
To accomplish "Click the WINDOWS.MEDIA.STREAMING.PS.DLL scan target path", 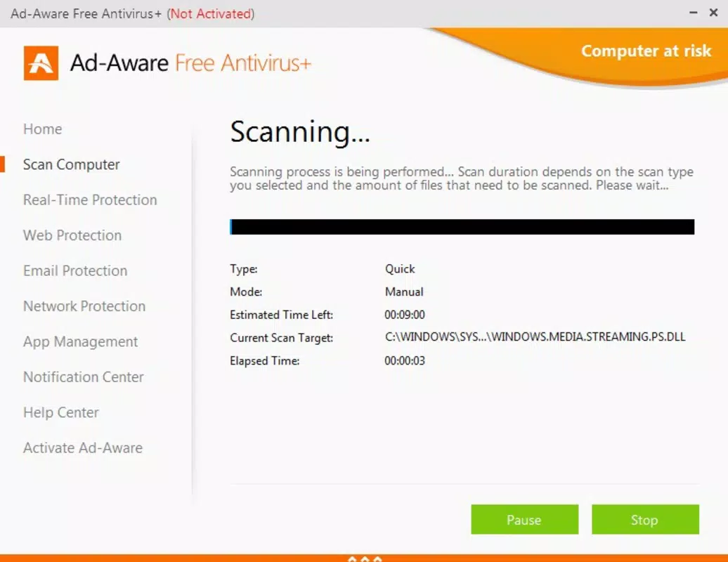I will coord(535,337).
